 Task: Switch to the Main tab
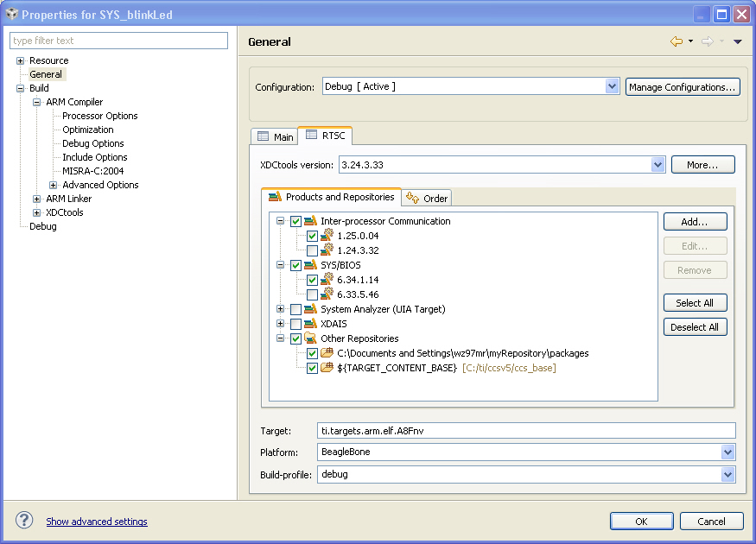[276, 136]
